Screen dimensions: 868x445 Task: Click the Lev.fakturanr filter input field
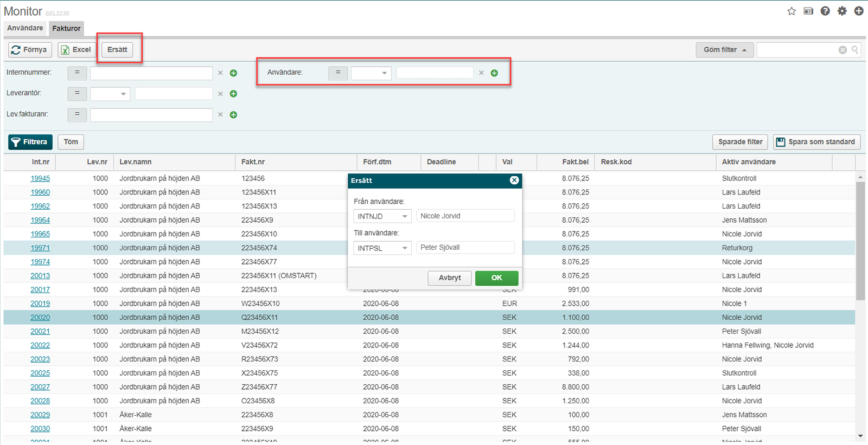point(151,114)
